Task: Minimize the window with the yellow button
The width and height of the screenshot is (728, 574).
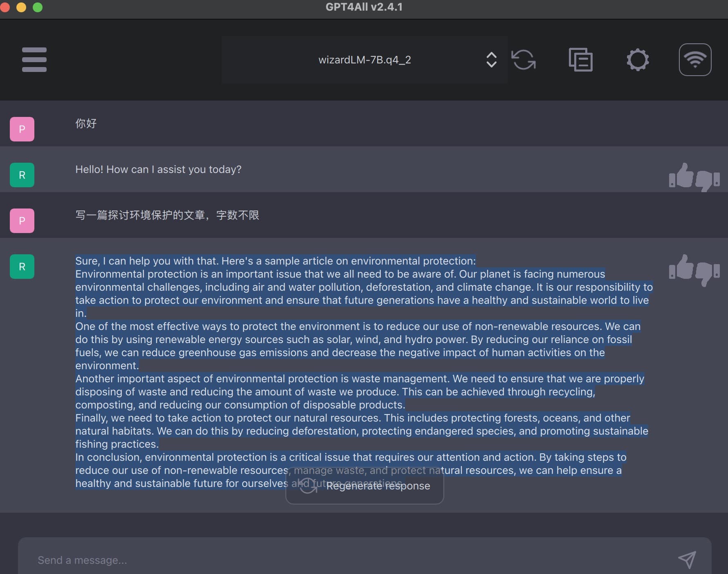Action: click(x=21, y=7)
